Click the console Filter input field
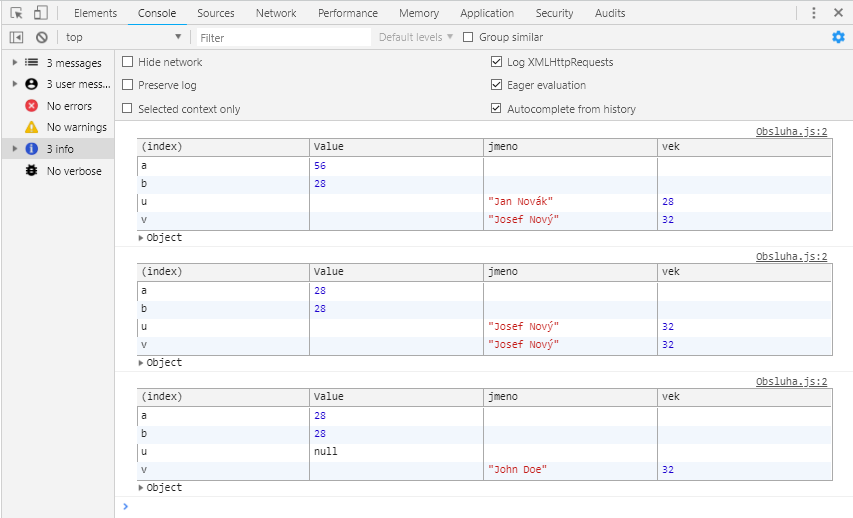853x518 pixels. pyautogui.click(x=282, y=37)
